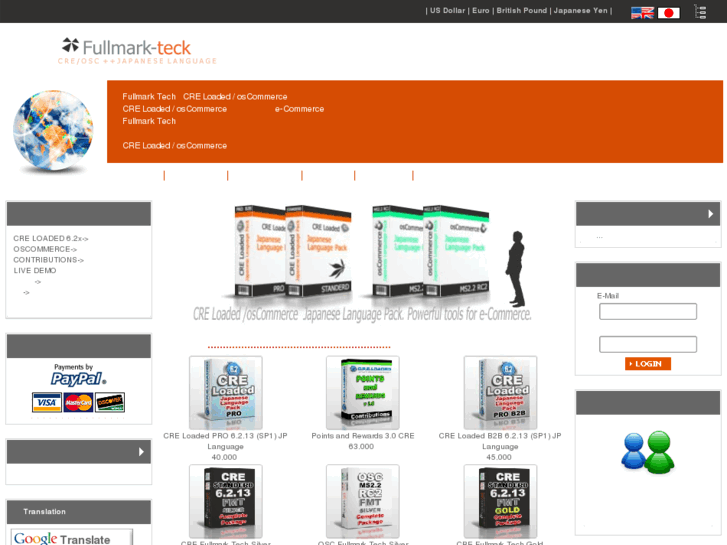The image size is (727, 545).
Task: Click Points and Rewards 3.0 CRE link
Action: [363, 436]
